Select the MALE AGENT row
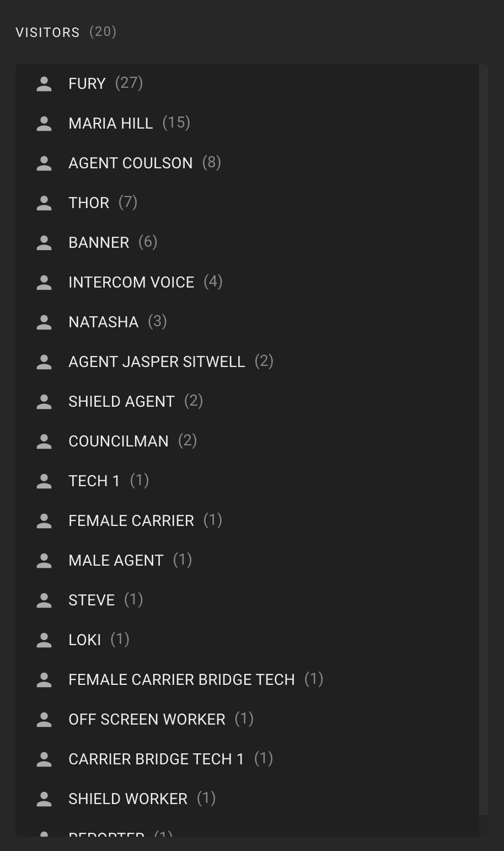The height and width of the screenshot is (851, 504). tap(247, 561)
